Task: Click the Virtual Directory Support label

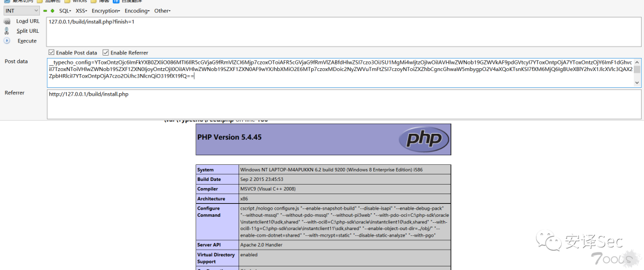Action: point(216,258)
